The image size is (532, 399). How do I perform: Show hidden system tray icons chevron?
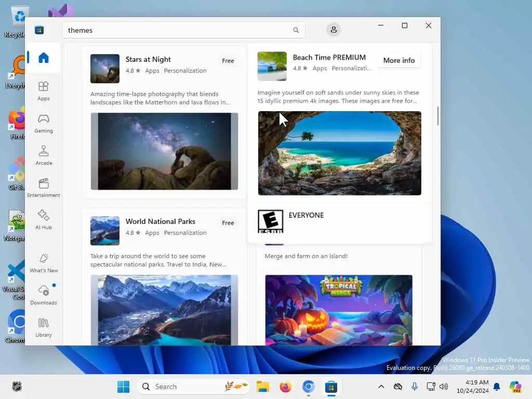(381, 387)
